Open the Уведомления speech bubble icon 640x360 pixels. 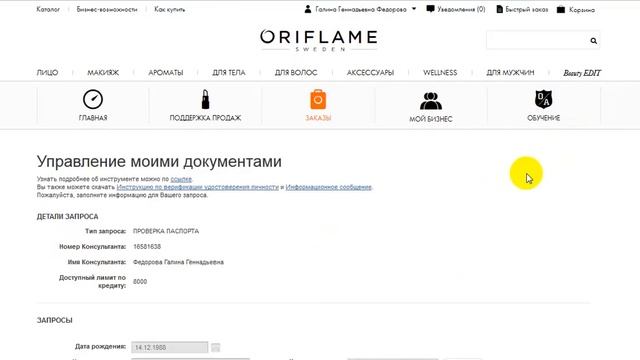[x=430, y=9]
